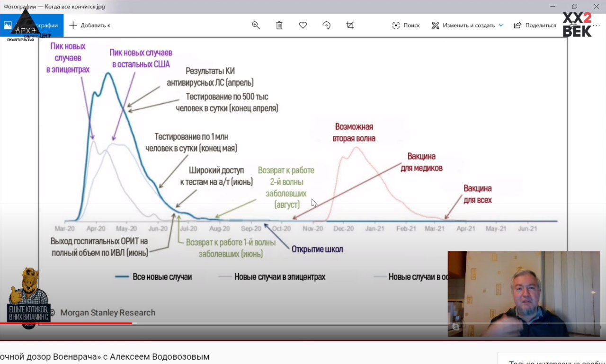Click the Все новые случаи legend entry
This screenshot has width=606, height=364.
(154, 277)
